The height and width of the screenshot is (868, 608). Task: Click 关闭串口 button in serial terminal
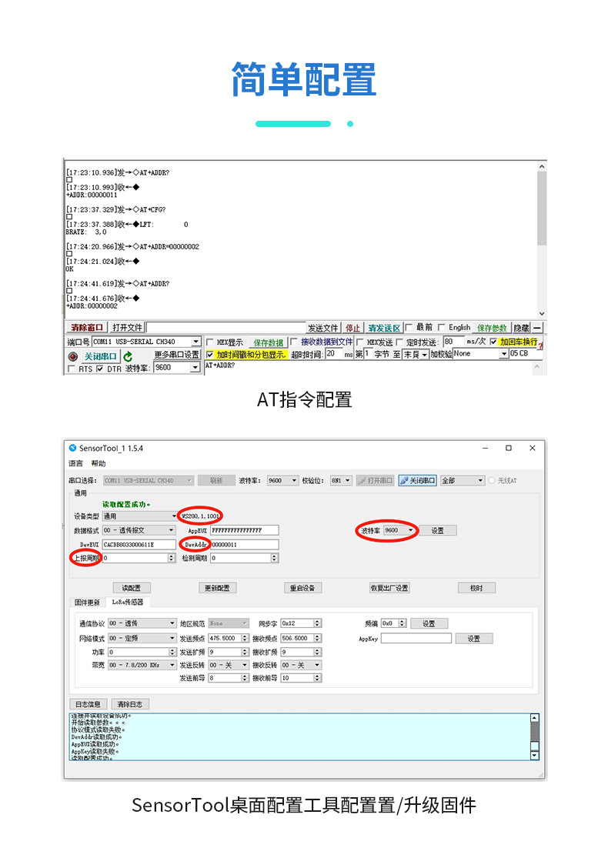pyautogui.click(x=100, y=356)
